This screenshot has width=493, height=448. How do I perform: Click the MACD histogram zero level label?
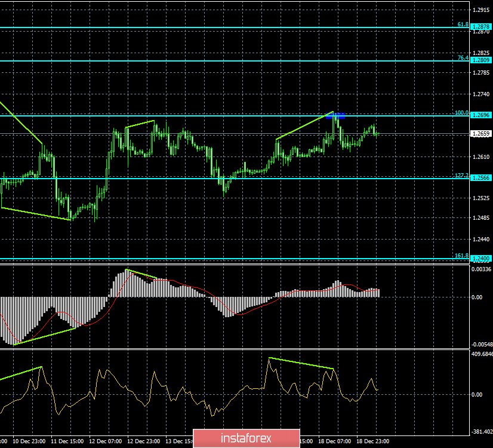477,297
